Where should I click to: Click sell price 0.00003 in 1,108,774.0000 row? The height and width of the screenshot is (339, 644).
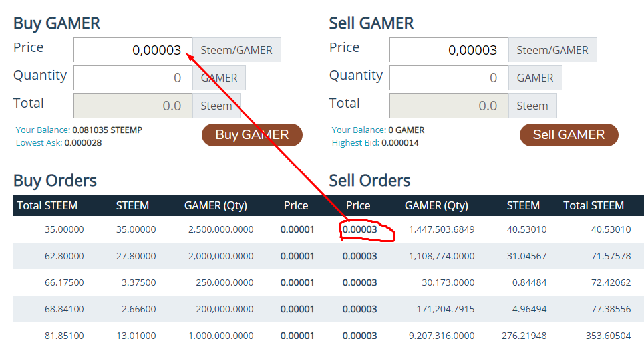pyautogui.click(x=360, y=256)
